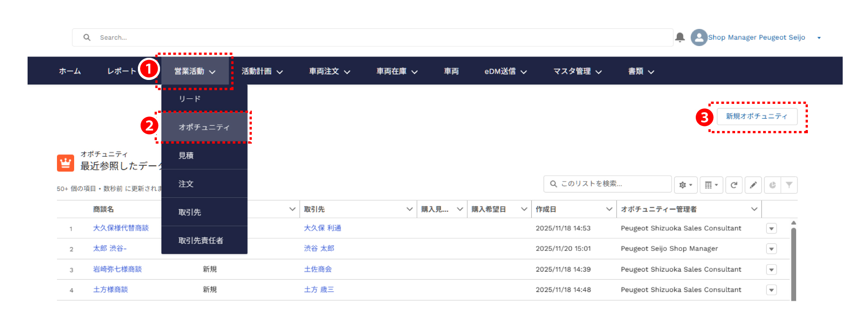Click the filter funnel icon
The width and height of the screenshot is (868, 322).
[789, 185]
